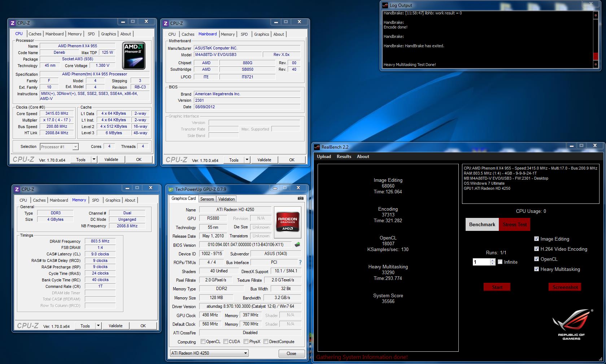Open the About tab in the CPU tab window

[126, 34]
